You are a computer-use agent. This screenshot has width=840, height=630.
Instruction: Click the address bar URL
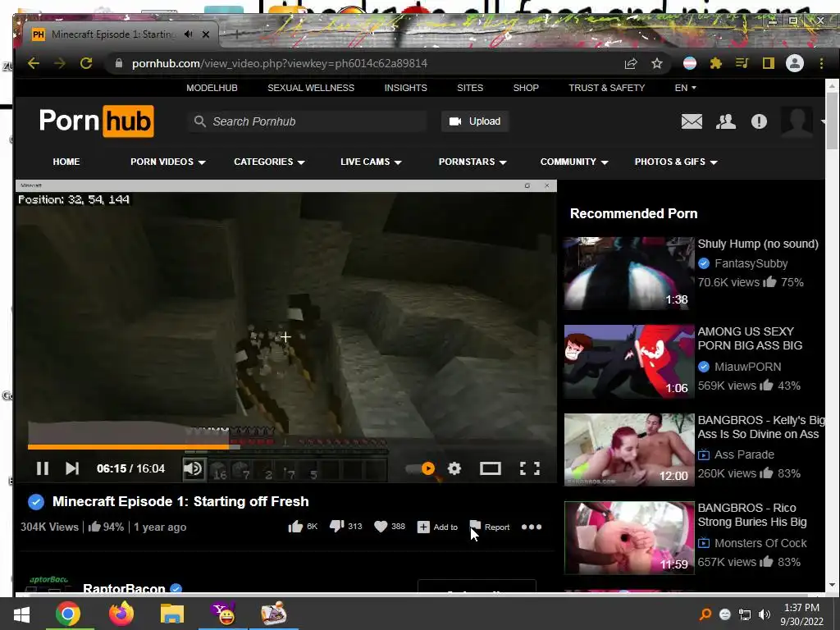point(279,63)
